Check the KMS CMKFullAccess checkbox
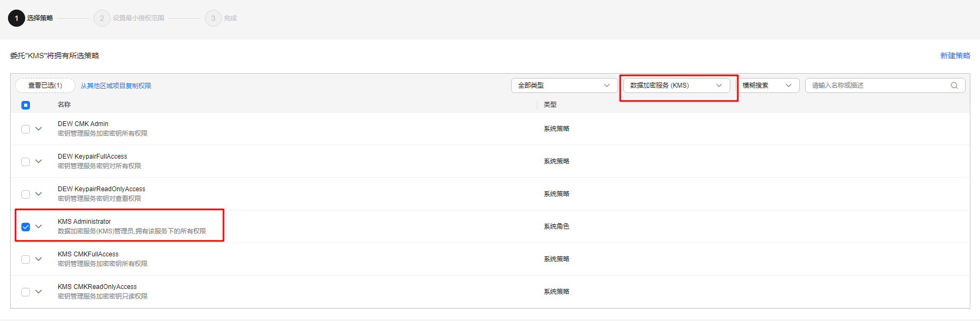 26,260
